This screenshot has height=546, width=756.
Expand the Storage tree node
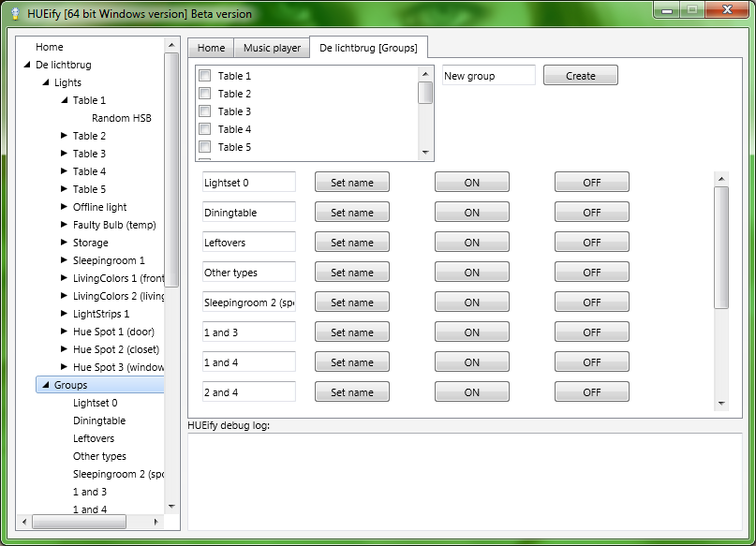[64, 243]
